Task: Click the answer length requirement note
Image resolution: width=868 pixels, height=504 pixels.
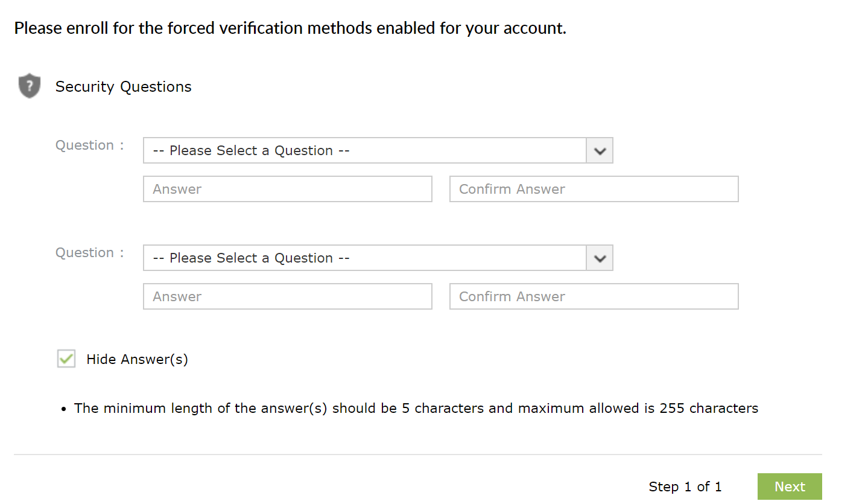Action: point(416,409)
